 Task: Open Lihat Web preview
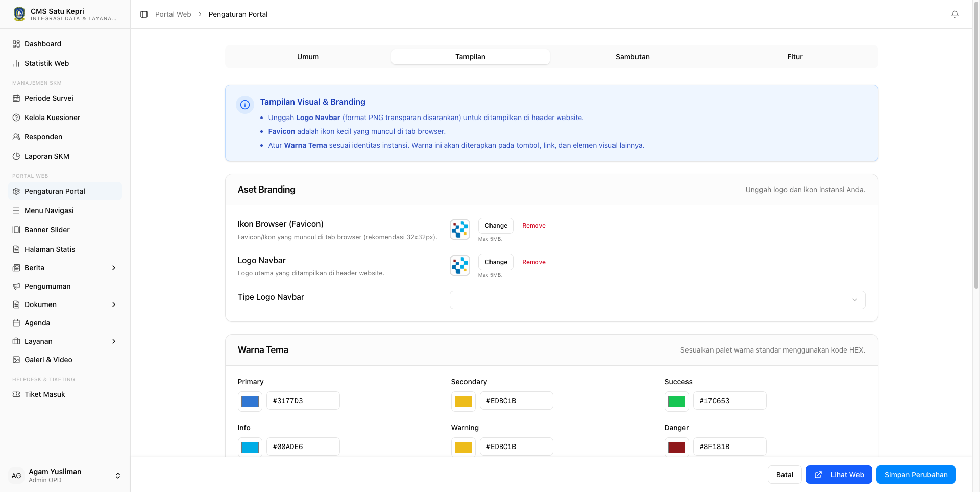839,475
